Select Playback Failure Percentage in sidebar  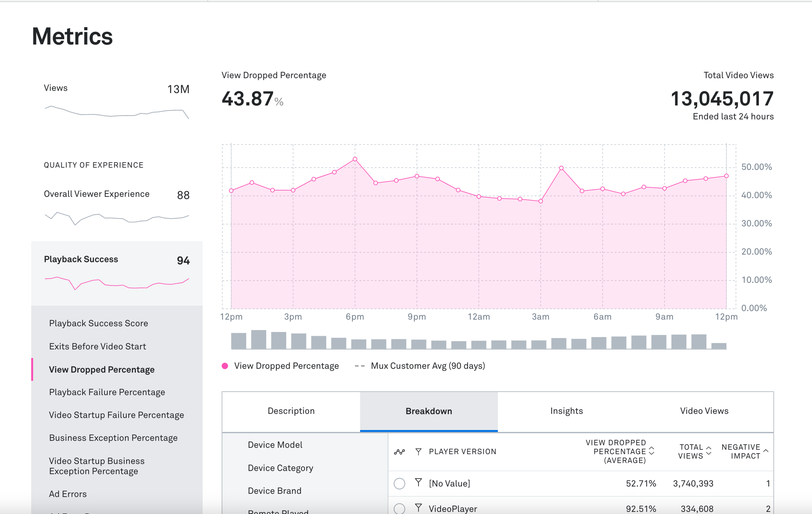[x=107, y=392]
